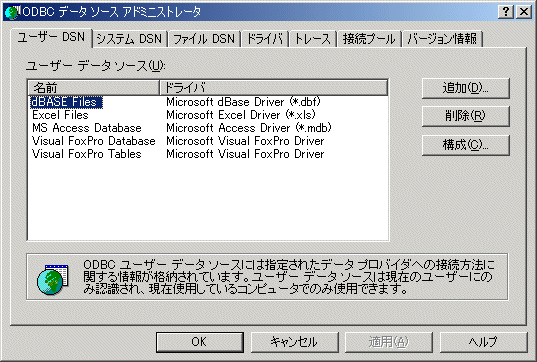This screenshot has width=537, height=362.
Task: Click the driver cell for Visual FoxPro Database
Action: [245, 141]
